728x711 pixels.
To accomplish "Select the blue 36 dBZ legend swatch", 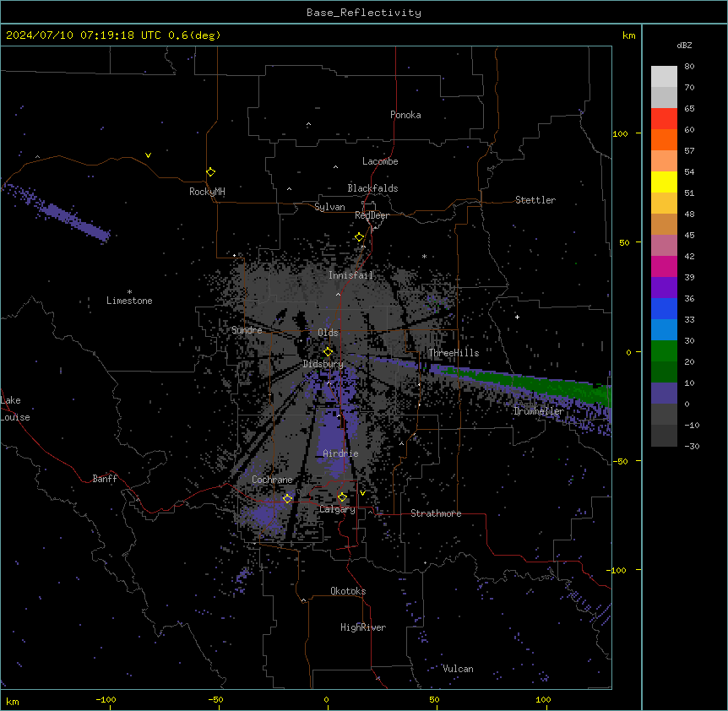I will [x=664, y=308].
